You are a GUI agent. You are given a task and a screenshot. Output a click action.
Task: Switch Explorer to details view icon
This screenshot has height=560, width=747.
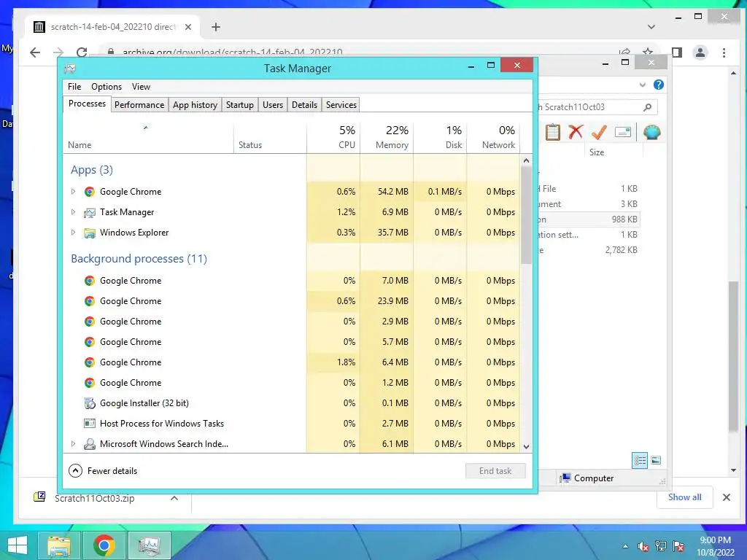pos(640,460)
